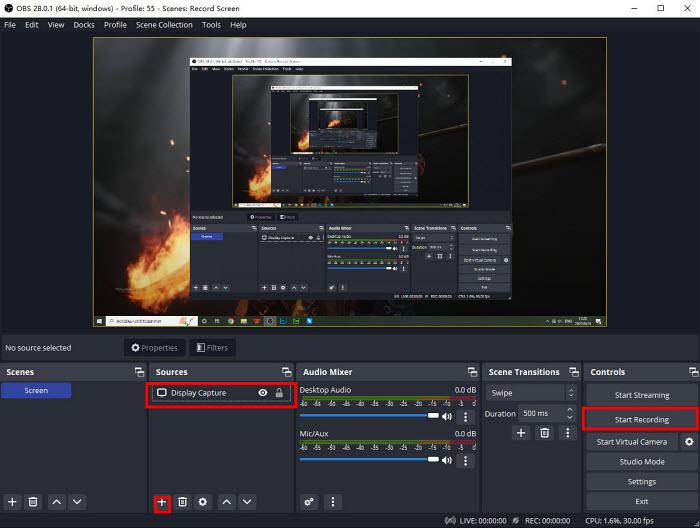Remove the selected scene
Viewport: 700px width, 528px height.
(33, 502)
